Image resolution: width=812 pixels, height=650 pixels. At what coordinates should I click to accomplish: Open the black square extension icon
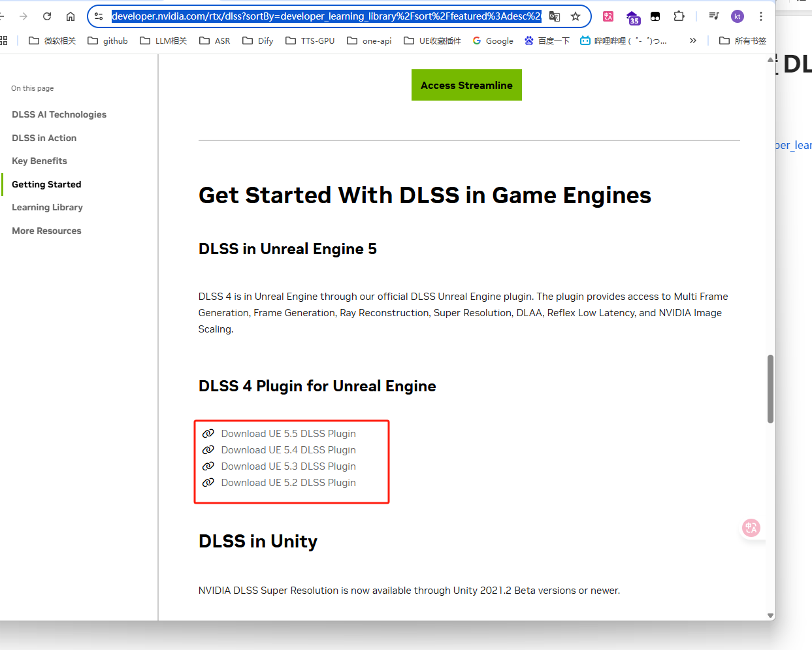[655, 16]
